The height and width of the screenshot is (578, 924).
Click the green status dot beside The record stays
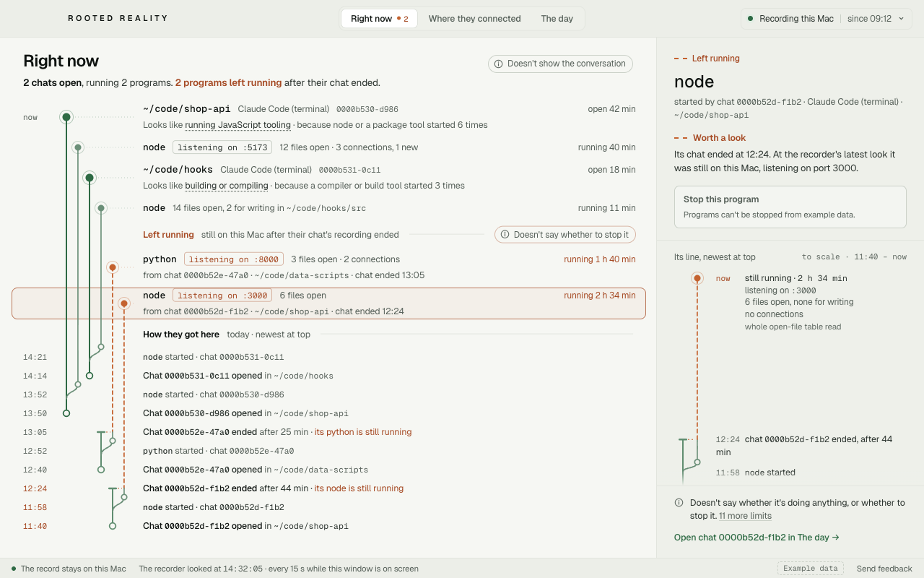(14, 569)
